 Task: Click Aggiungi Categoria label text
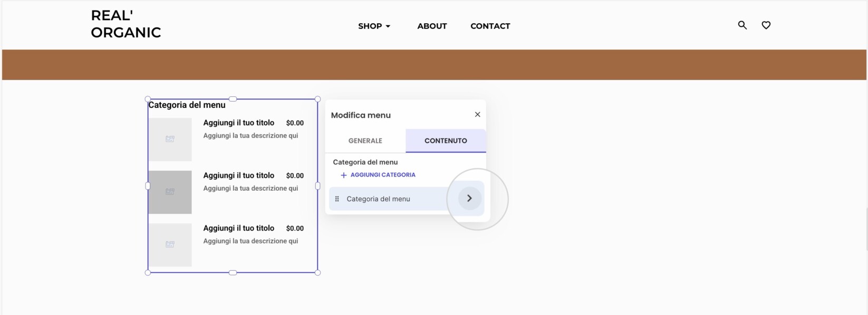point(383,175)
